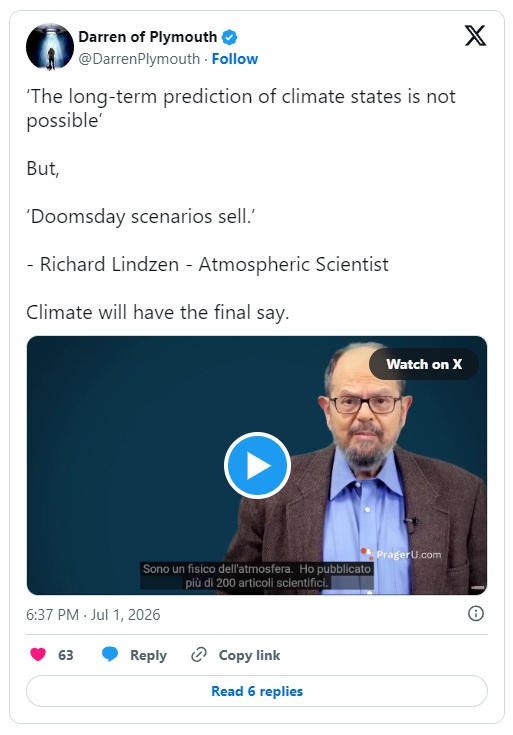Open the Darren of Plymouth display name

tap(147, 37)
